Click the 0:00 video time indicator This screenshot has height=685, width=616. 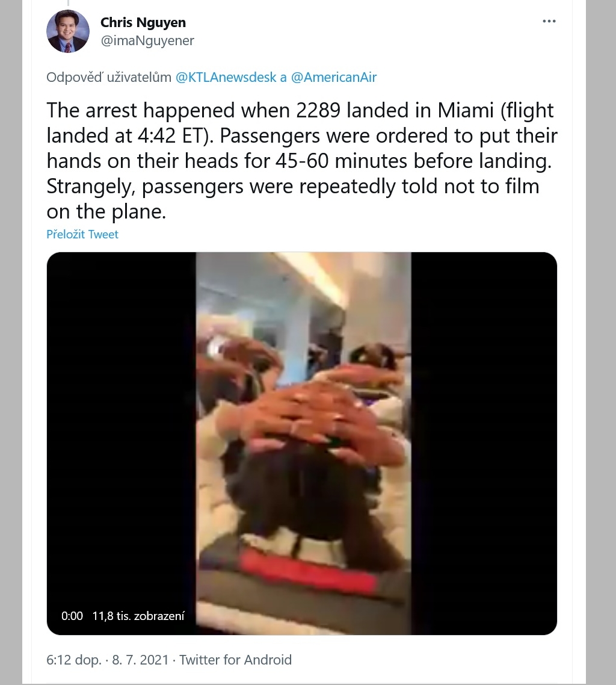click(x=72, y=616)
